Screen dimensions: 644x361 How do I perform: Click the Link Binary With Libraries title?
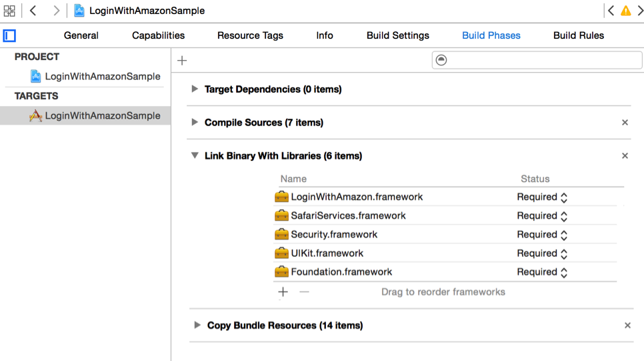[x=283, y=156]
